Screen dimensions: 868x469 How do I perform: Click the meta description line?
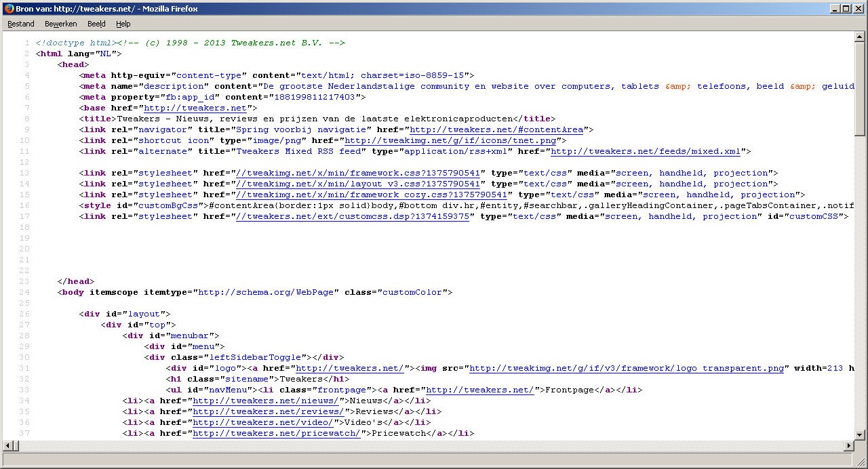(467, 86)
